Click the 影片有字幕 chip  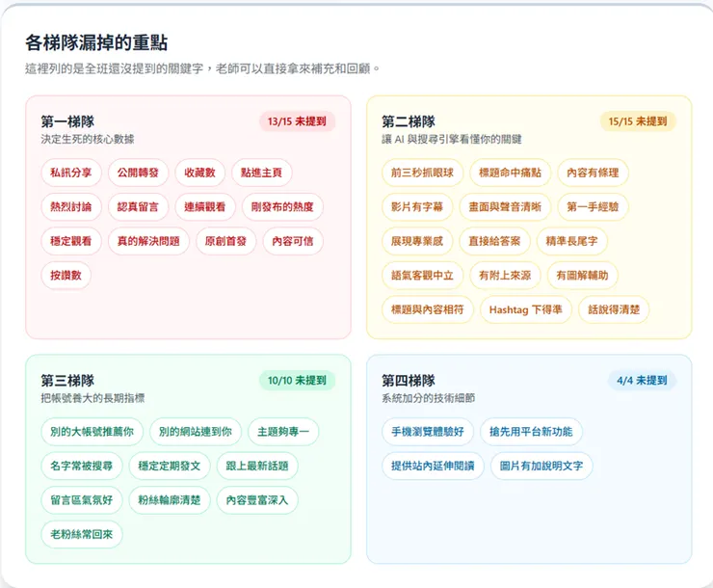(x=417, y=207)
